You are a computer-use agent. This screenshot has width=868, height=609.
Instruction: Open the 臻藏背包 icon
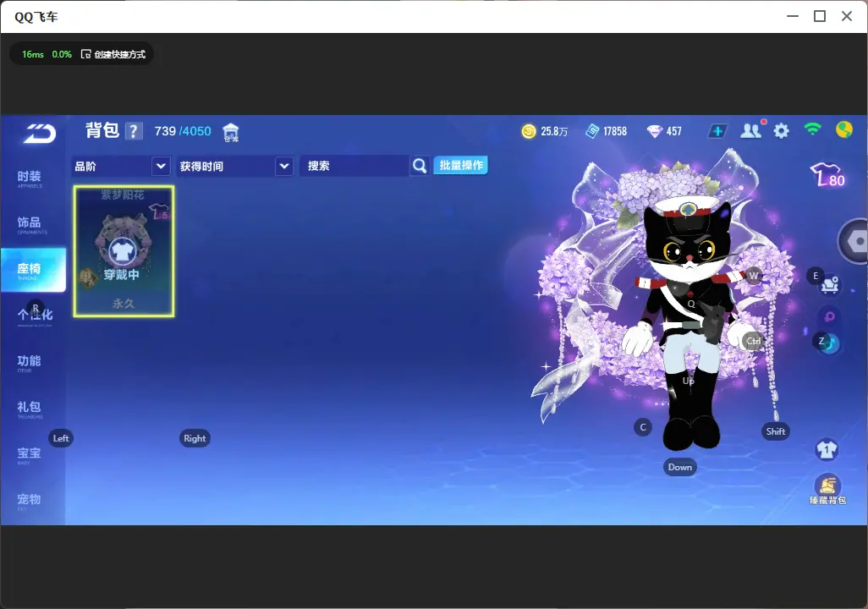pyautogui.click(x=827, y=489)
